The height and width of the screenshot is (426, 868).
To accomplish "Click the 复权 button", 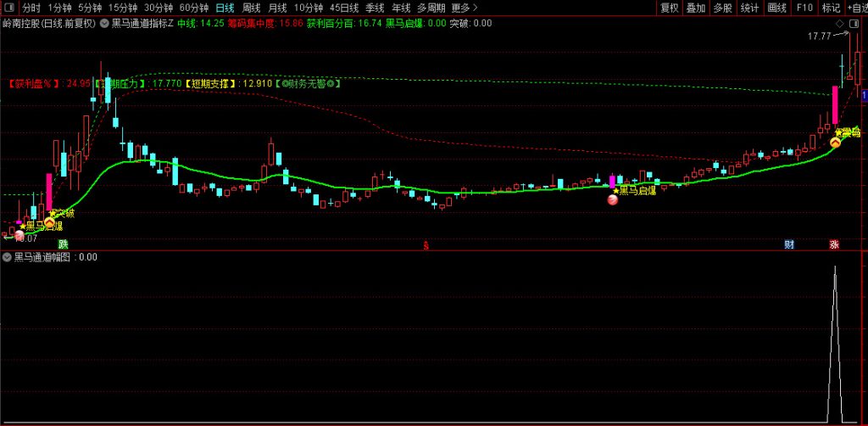I will click(670, 8).
